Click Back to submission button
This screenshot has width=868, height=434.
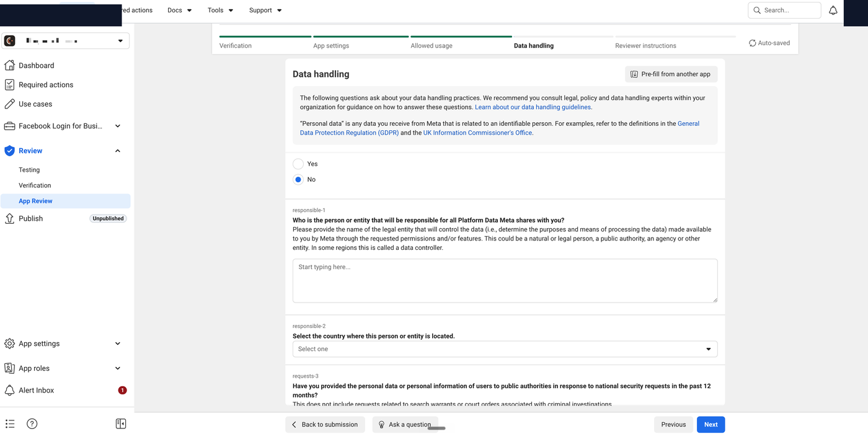(325, 425)
